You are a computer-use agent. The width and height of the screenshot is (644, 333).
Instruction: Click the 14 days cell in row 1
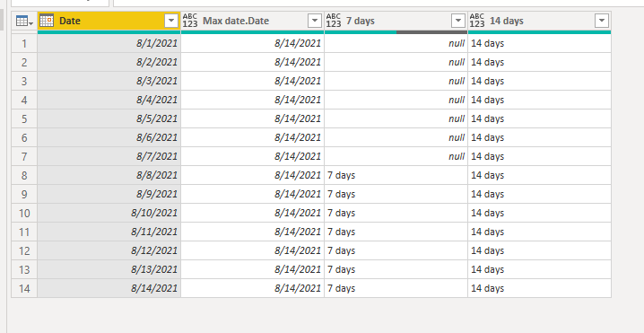[x=539, y=43]
